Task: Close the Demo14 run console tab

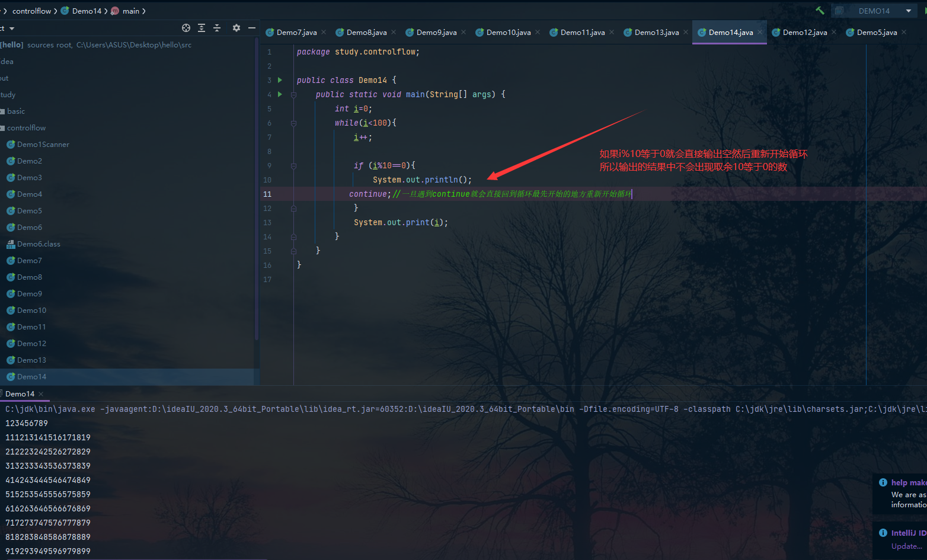Action: pos(41,394)
